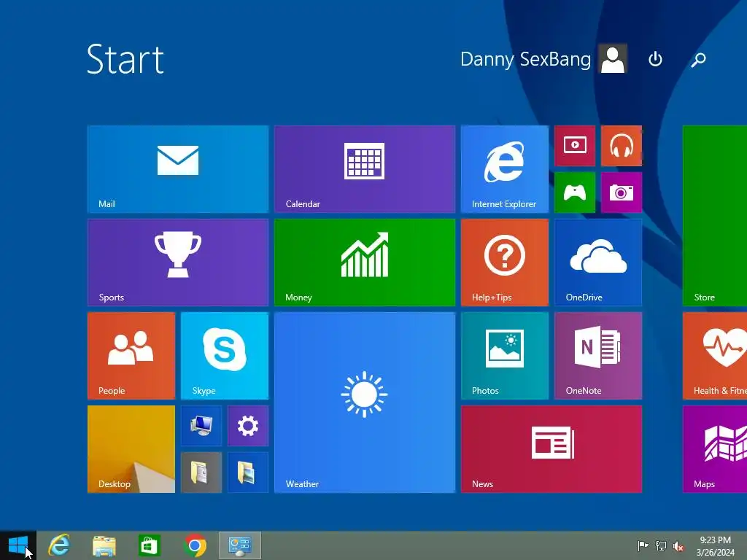This screenshot has width=747, height=560.
Task: Click the user account avatar picture
Action: click(613, 58)
